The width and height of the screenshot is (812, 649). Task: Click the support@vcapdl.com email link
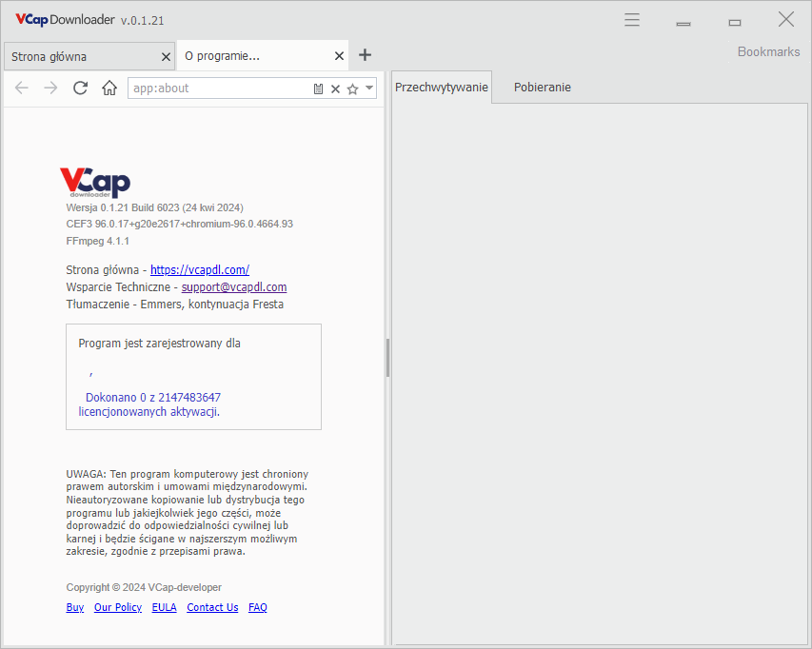234,286
